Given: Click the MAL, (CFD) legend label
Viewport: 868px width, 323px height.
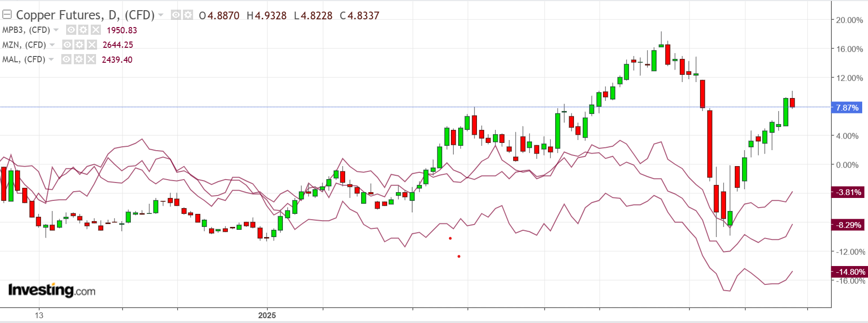Looking at the screenshot, I should [24, 59].
